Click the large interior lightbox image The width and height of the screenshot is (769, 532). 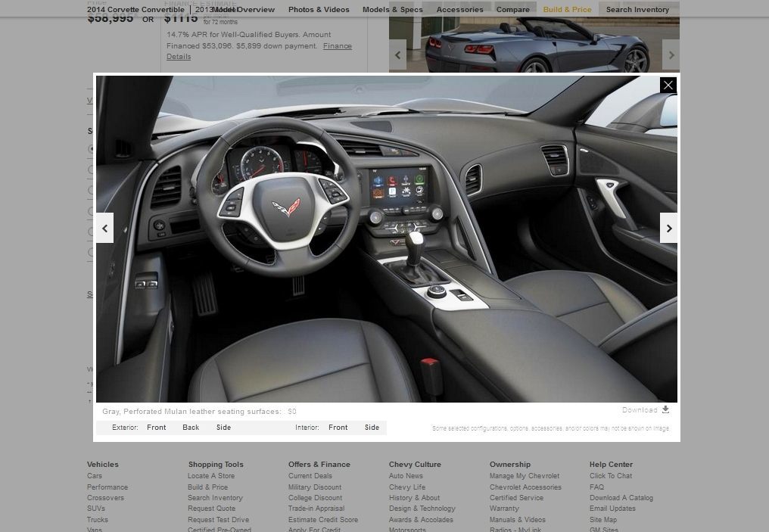coord(387,239)
